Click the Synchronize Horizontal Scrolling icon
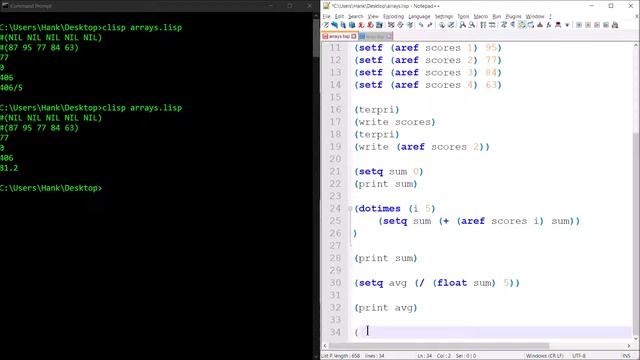The width and height of the screenshot is (640, 360). point(492,25)
